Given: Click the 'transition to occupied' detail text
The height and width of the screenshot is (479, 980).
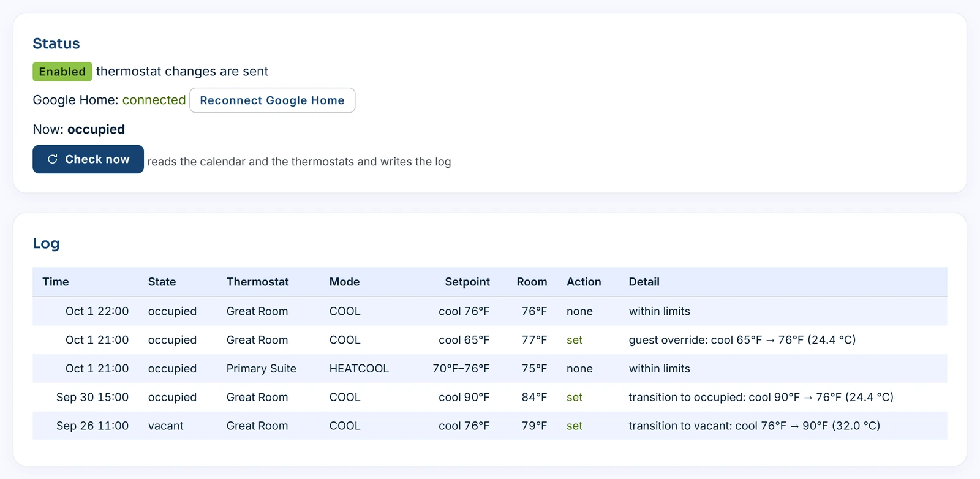Looking at the screenshot, I should click(761, 397).
